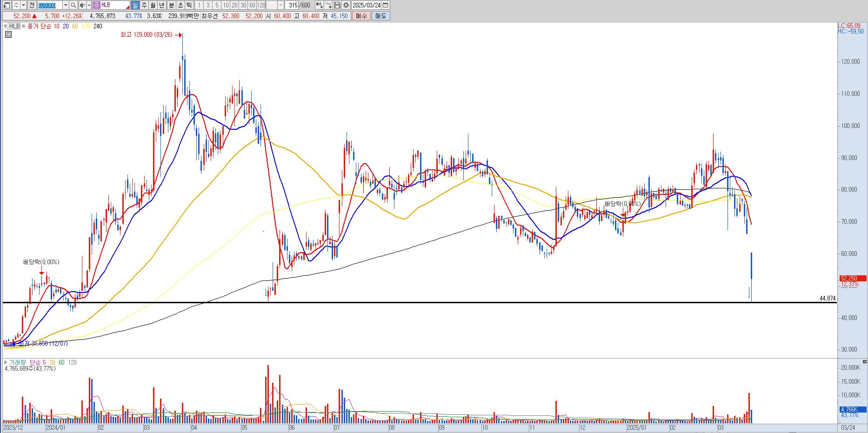Screen dimensions: 868x433
Task: Choose the 120 interval button
Action: click(x=261, y=5)
